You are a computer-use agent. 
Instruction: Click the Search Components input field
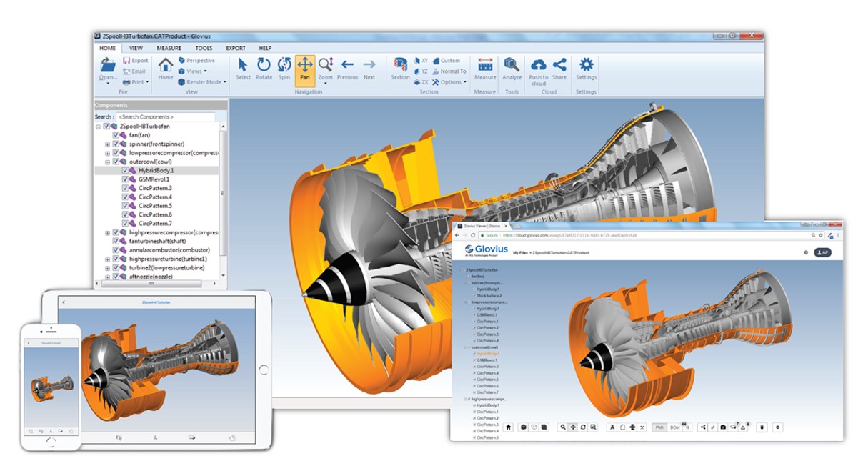(x=165, y=116)
